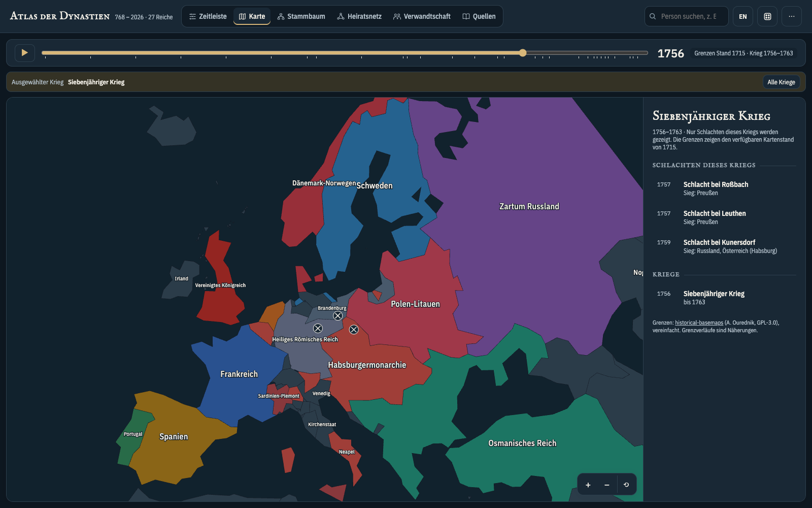
Task: Click the magnifier icon in the search box
Action: point(653,16)
